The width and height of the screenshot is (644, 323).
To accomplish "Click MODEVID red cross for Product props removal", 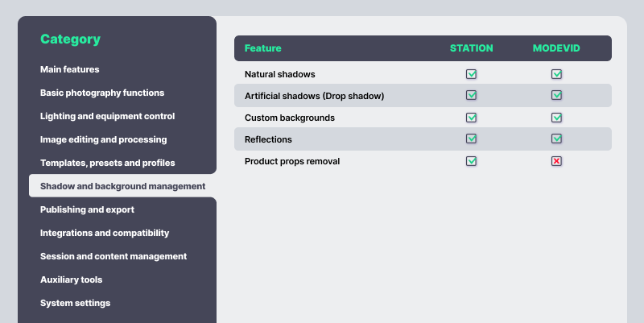I will [x=556, y=161].
